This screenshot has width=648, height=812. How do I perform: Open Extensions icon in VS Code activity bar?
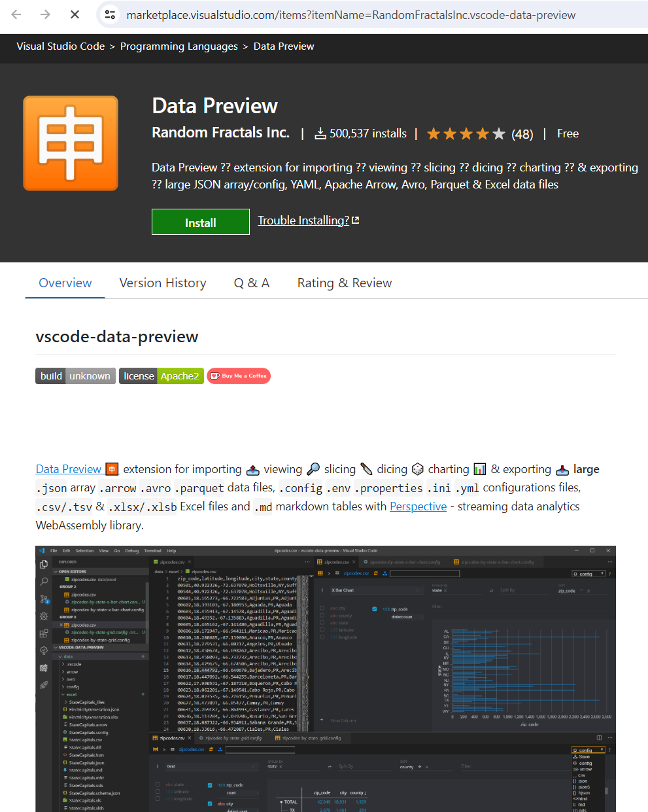point(44,633)
